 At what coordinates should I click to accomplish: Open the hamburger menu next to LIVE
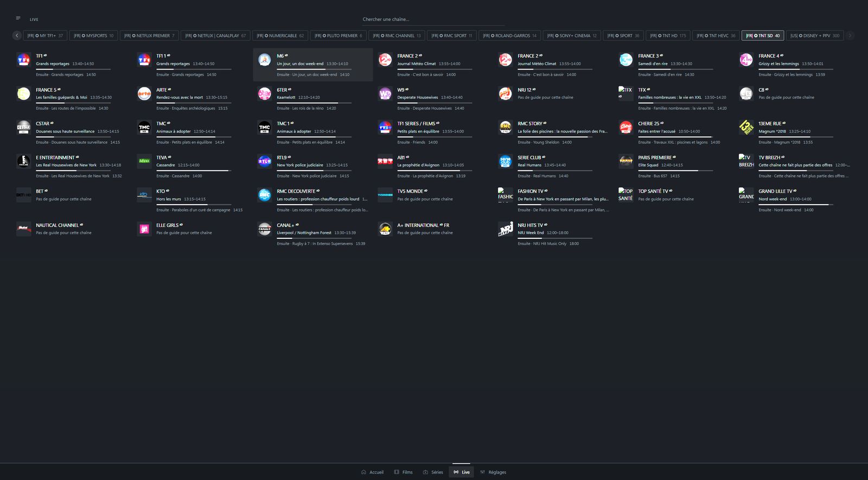18,18
